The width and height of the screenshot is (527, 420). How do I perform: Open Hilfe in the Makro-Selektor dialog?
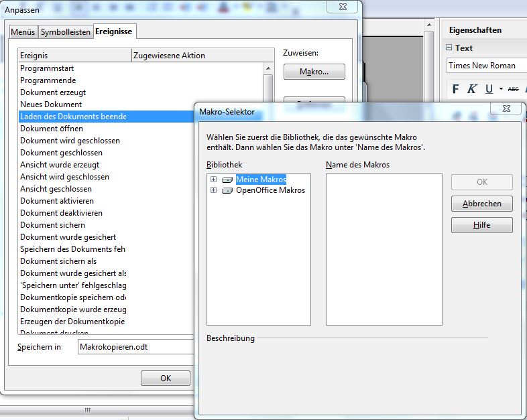coord(481,225)
